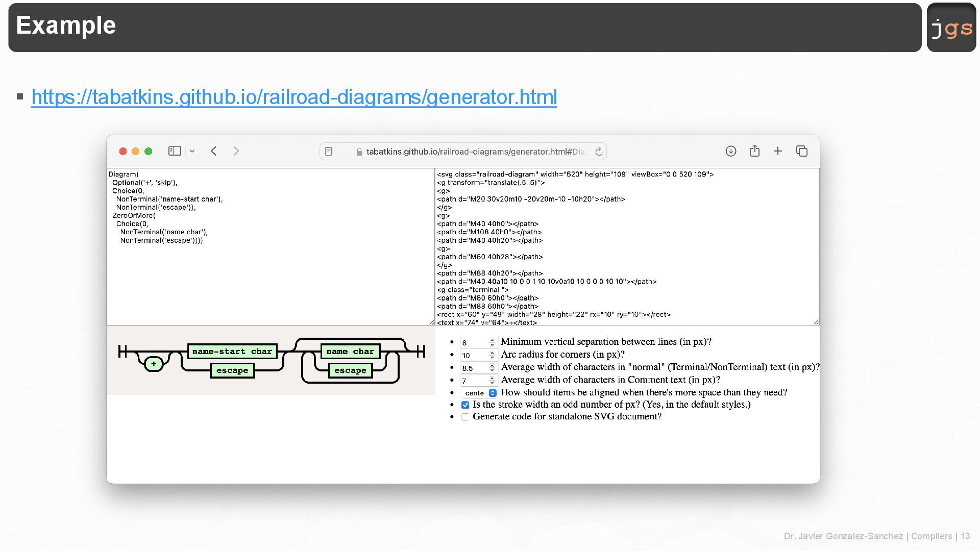Show the tab overview icon
This screenshot has width=980, height=551.
click(802, 151)
